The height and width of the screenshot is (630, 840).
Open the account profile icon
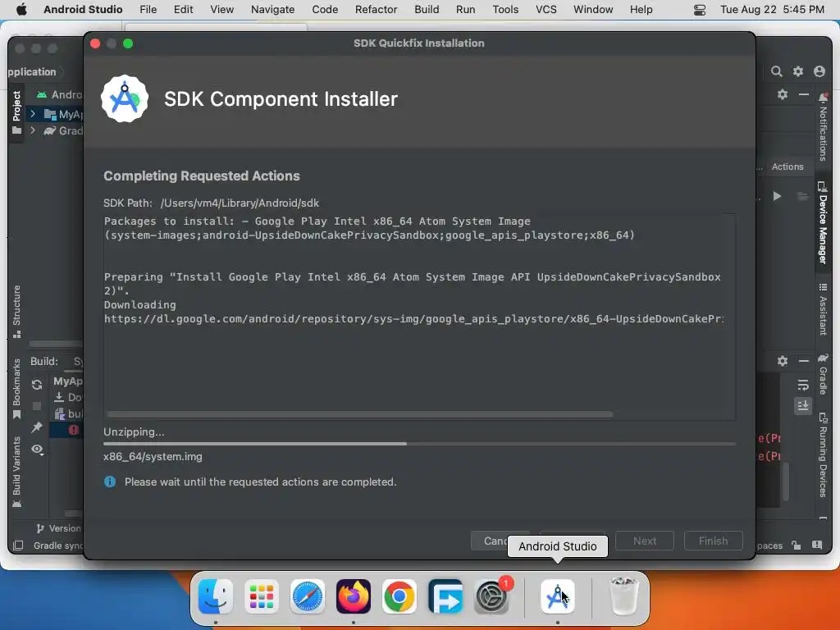pos(819,71)
